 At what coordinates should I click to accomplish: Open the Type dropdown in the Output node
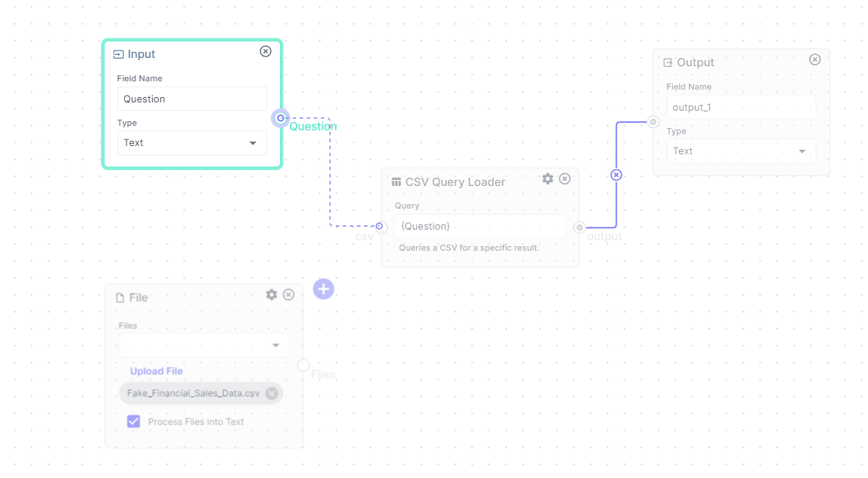tap(741, 151)
